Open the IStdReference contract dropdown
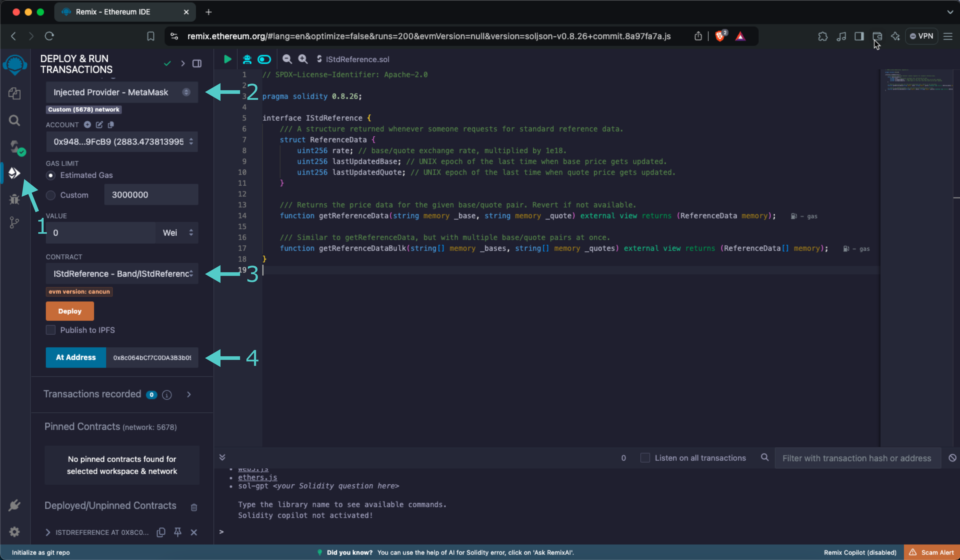960x560 pixels. tap(122, 273)
